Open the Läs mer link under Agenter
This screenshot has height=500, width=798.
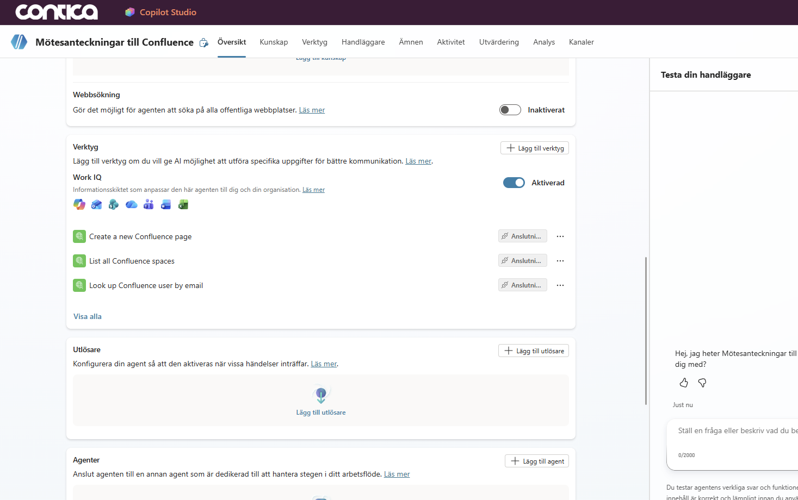point(396,474)
